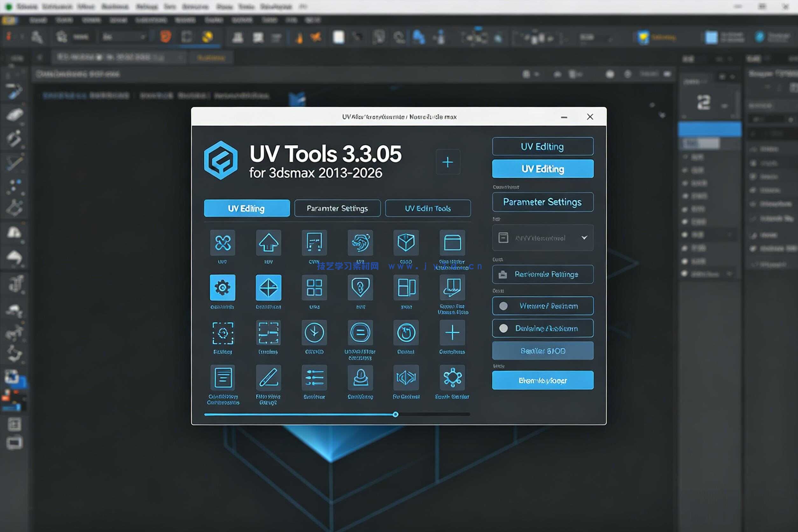Click the orange shield icon in the background main toolbar
This screenshot has height=532, width=798.
tap(165, 36)
